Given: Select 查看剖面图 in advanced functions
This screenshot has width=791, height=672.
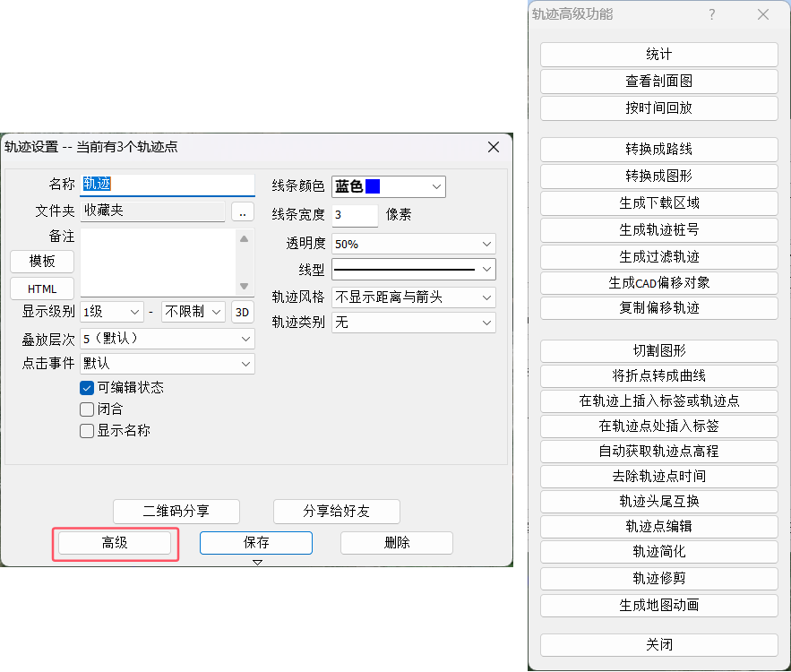Looking at the screenshot, I should tap(658, 82).
